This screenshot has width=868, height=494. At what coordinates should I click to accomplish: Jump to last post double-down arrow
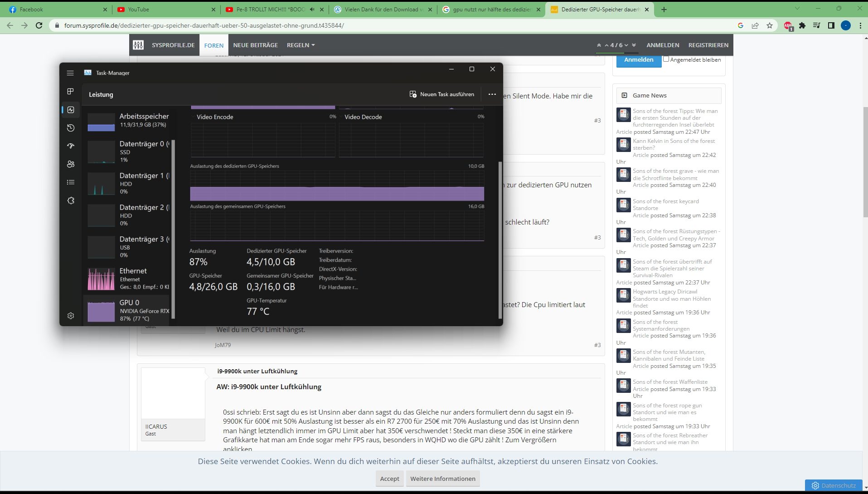click(634, 45)
